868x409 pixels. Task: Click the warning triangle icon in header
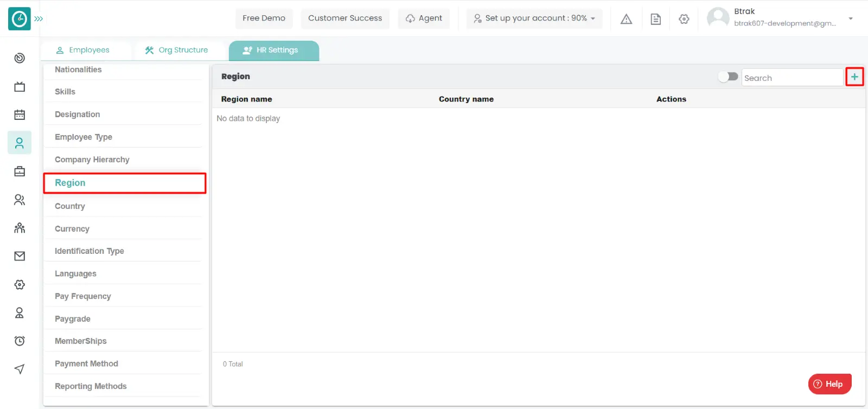click(x=626, y=19)
